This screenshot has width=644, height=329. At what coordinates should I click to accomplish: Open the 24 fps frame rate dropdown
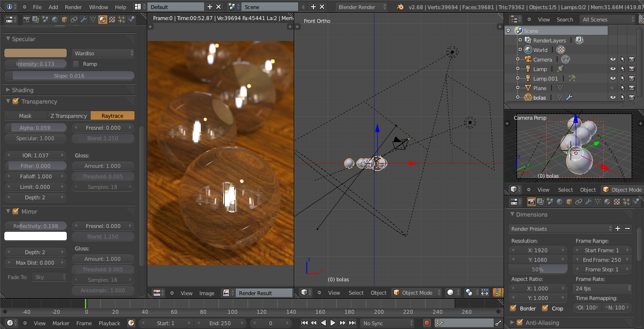[602, 288]
